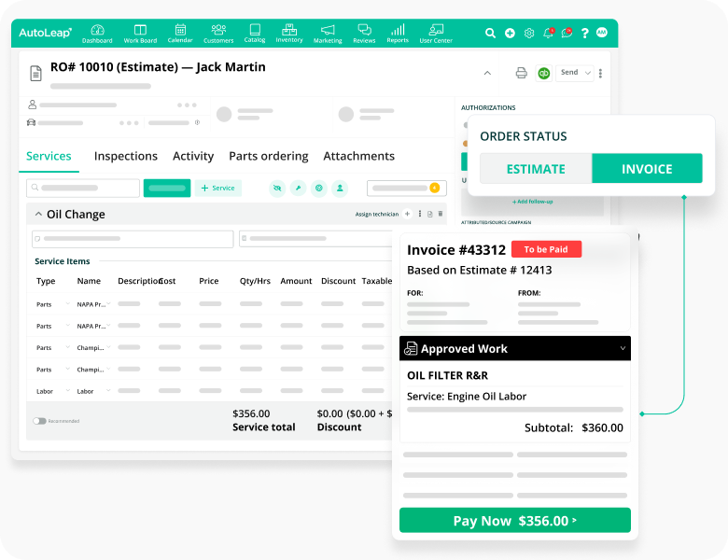Collapse the Oil Change service section

[38, 215]
